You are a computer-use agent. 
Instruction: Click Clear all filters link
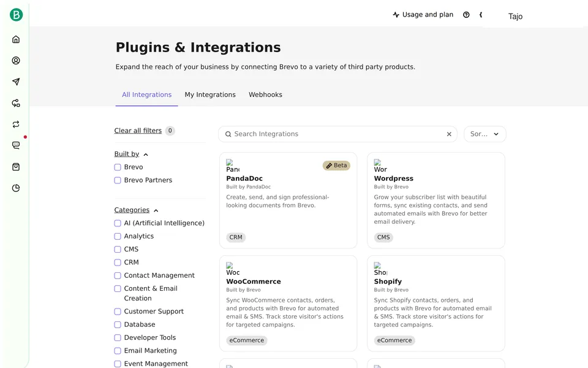point(138,131)
